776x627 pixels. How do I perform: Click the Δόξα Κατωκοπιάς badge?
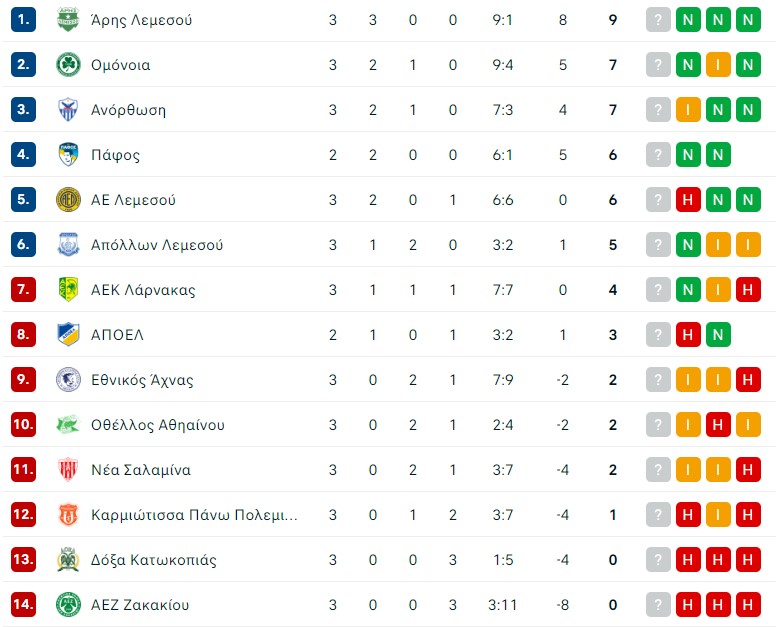(x=67, y=560)
